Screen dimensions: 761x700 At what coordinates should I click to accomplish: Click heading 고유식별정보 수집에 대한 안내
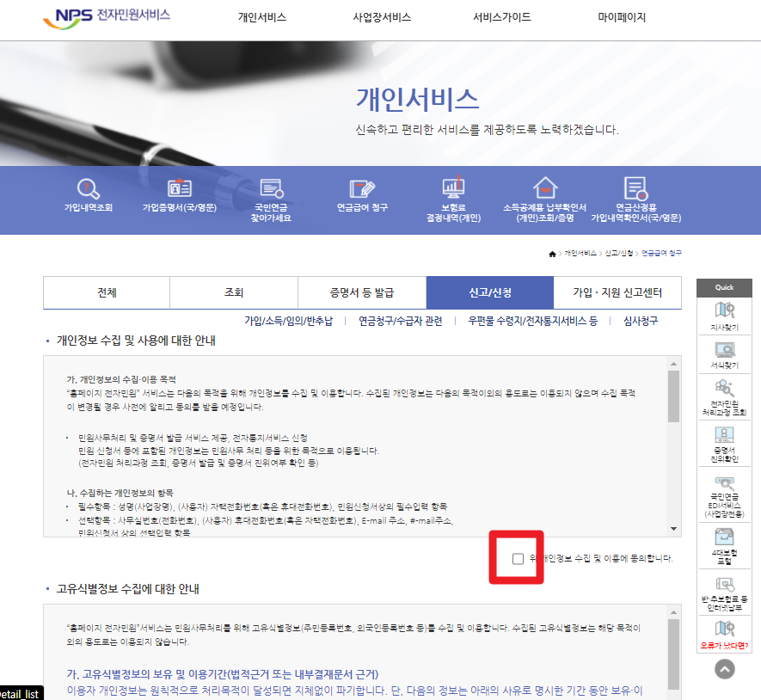point(127,589)
